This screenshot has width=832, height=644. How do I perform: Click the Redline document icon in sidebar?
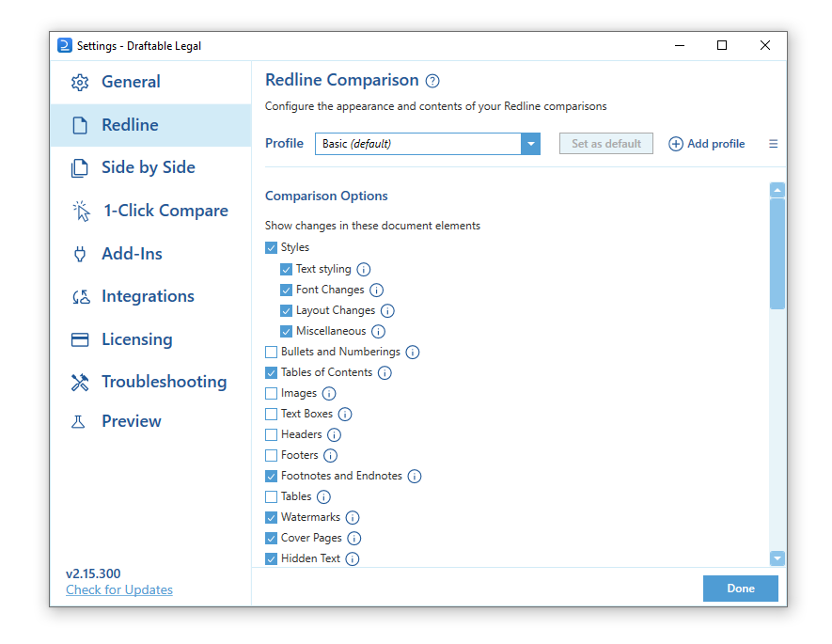point(80,125)
